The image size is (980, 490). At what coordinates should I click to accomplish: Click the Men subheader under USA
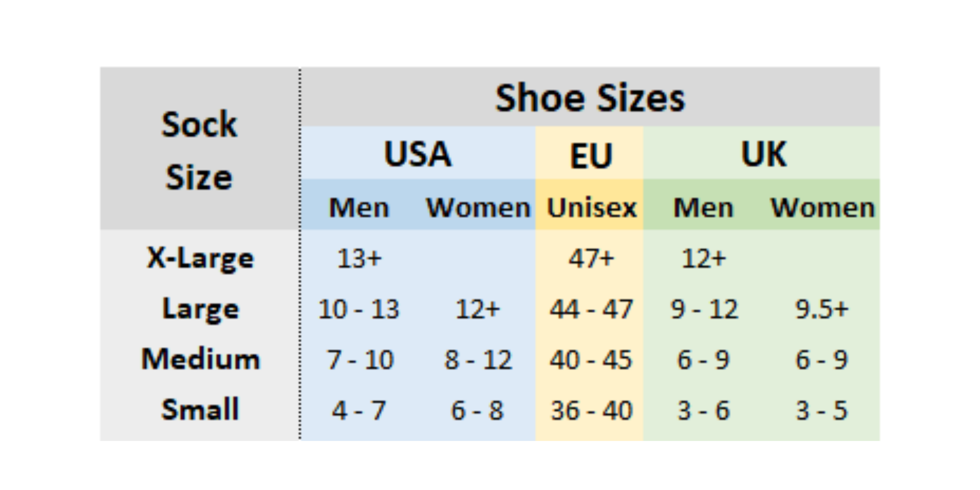click(359, 208)
